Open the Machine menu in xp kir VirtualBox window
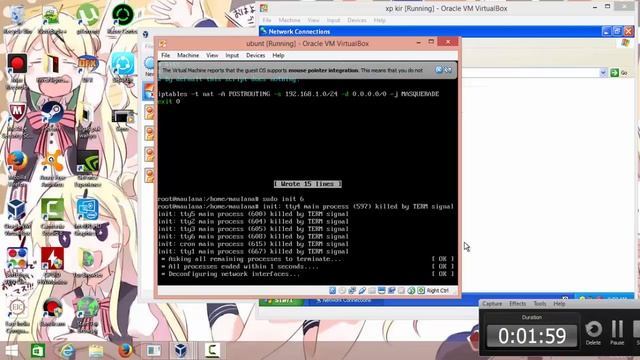 coord(289,20)
